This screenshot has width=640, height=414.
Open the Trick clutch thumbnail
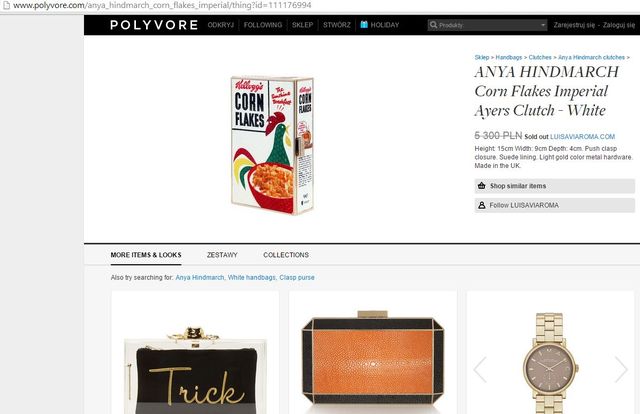pyautogui.click(x=195, y=353)
